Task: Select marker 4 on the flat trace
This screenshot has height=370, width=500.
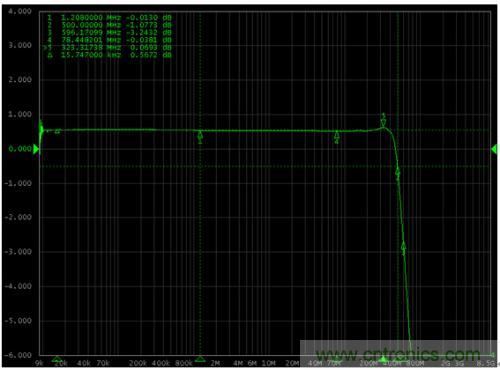Action: coord(337,137)
